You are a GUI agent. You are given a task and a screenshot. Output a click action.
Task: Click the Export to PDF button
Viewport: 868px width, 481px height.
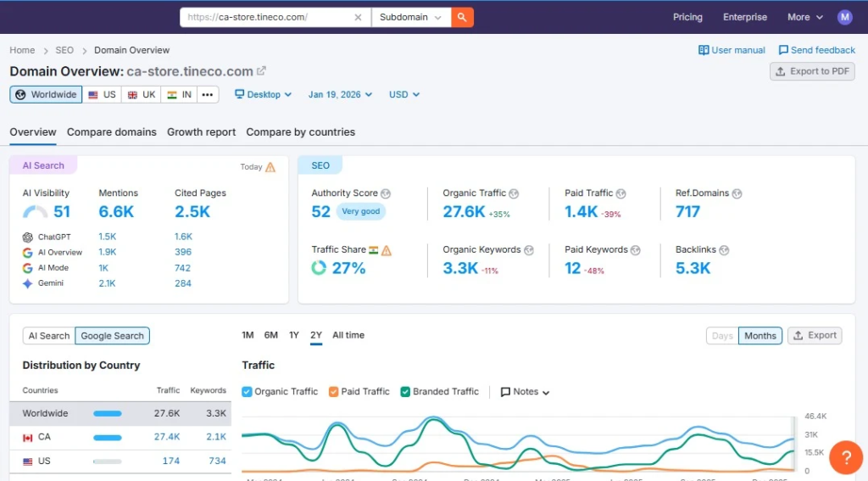pyautogui.click(x=812, y=71)
